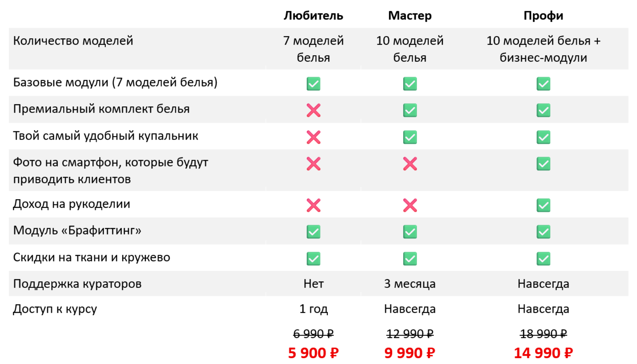The image size is (637, 364).
Task: Click the Количество моделей row label
Action: (x=73, y=41)
